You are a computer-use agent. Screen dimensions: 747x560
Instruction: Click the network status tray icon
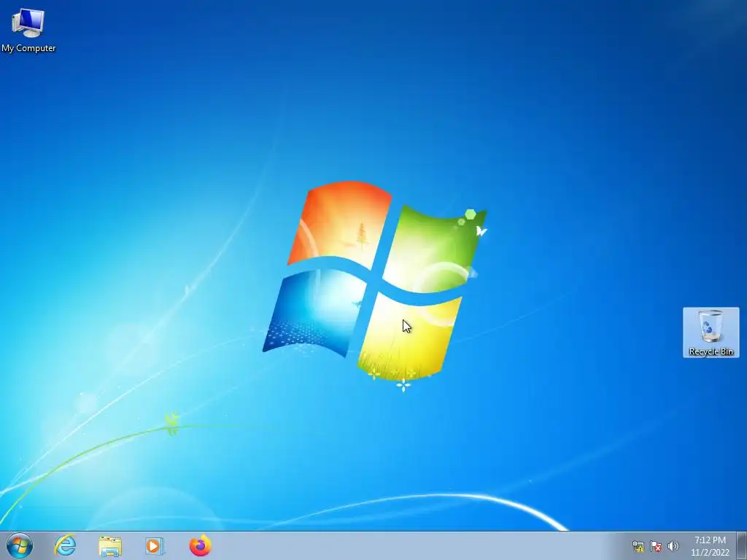point(638,546)
